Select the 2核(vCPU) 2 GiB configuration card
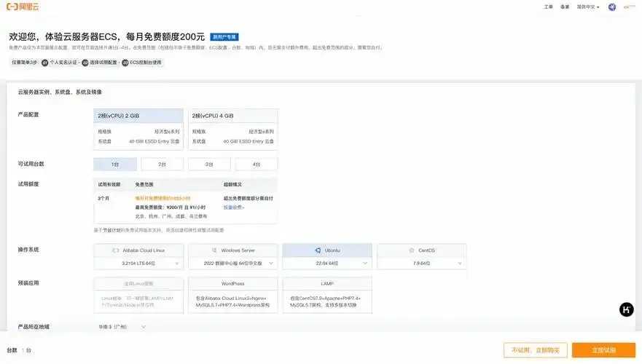The image size is (642, 364). tap(138, 130)
